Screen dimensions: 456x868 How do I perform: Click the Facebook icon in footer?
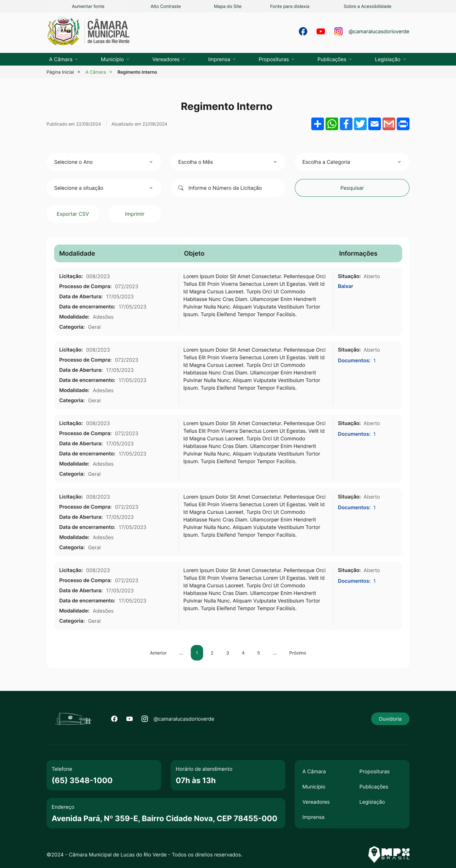point(114,719)
